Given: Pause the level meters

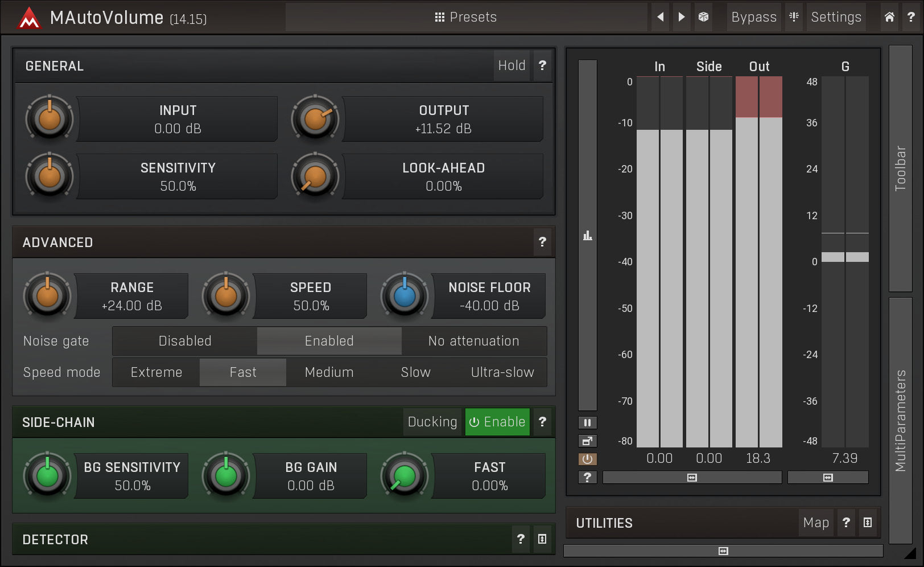Looking at the screenshot, I should coord(587,422).
